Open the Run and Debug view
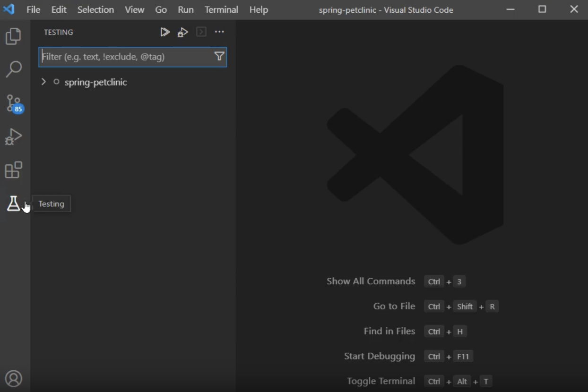Viewport: 588px width, 392px height. [13, 136]
